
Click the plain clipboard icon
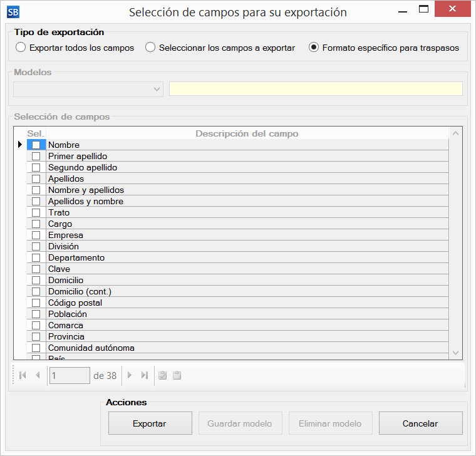click(177, 375)
